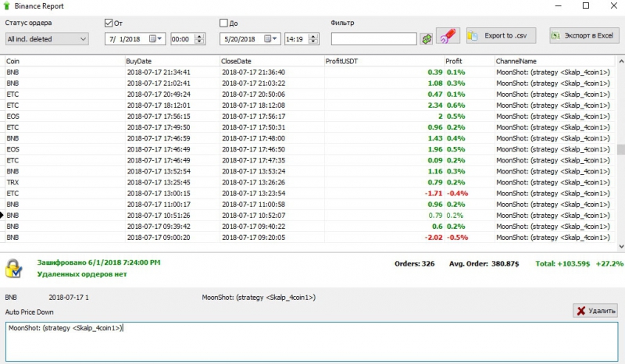Screen dimensions: 625x364
Task: Enable the До end date checkbox
Action: 223,23
